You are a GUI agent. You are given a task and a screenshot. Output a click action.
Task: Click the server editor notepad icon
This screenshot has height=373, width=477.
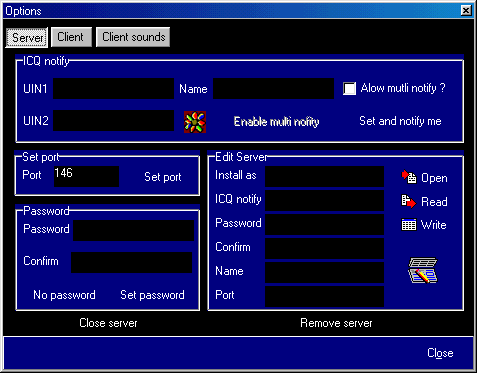423,270
